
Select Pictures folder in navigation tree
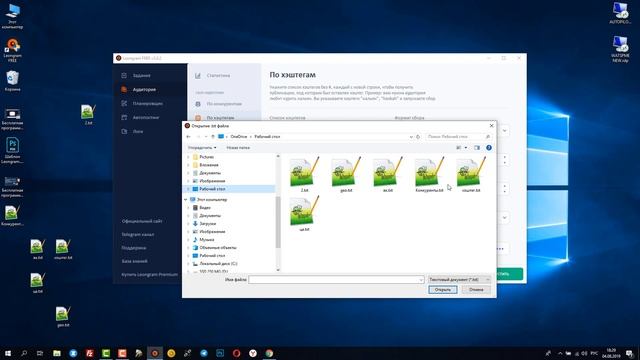[x=207, y=157]
